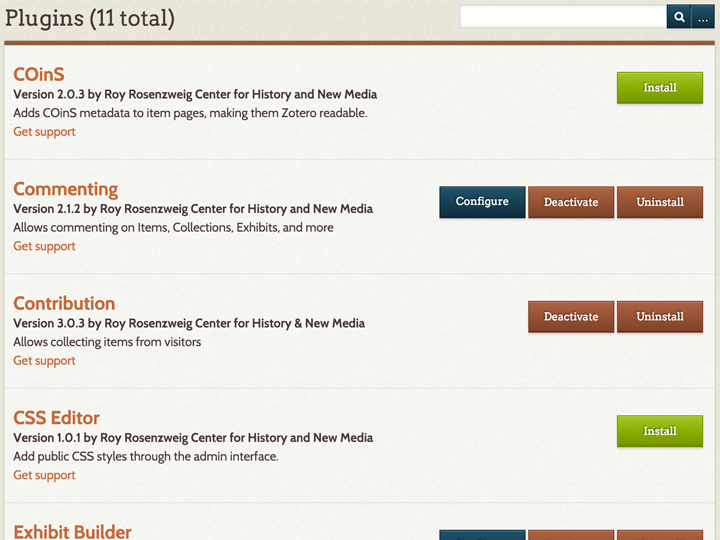Configure the Commenting plugin

[x=482, y=202]
